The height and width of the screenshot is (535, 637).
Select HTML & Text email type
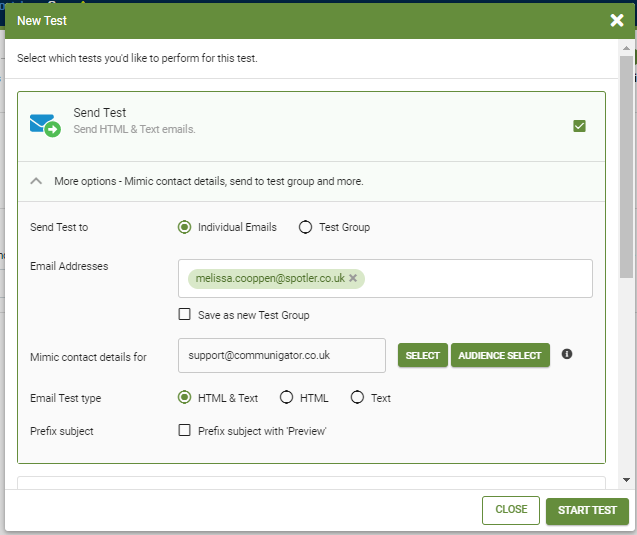point(184,398)
